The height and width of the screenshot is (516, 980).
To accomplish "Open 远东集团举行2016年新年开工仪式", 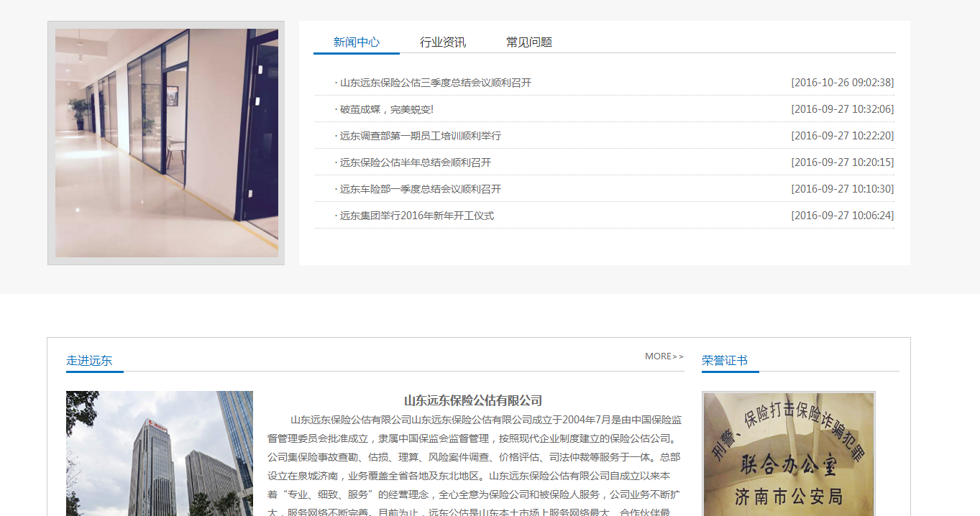I will click(x=417, y=216).
